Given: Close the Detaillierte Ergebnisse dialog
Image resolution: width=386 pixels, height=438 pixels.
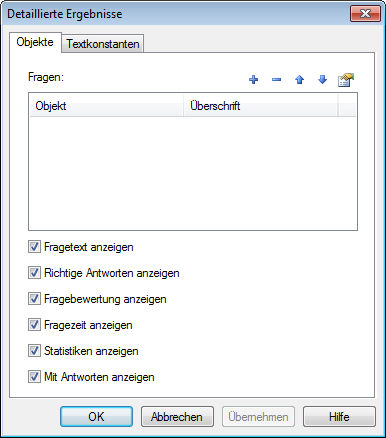Looking at the screenshot, I should tap(365, 14).
